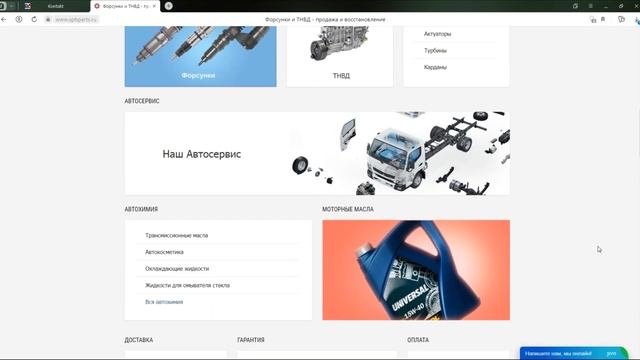Open the Карданы category link

point(435,67)
